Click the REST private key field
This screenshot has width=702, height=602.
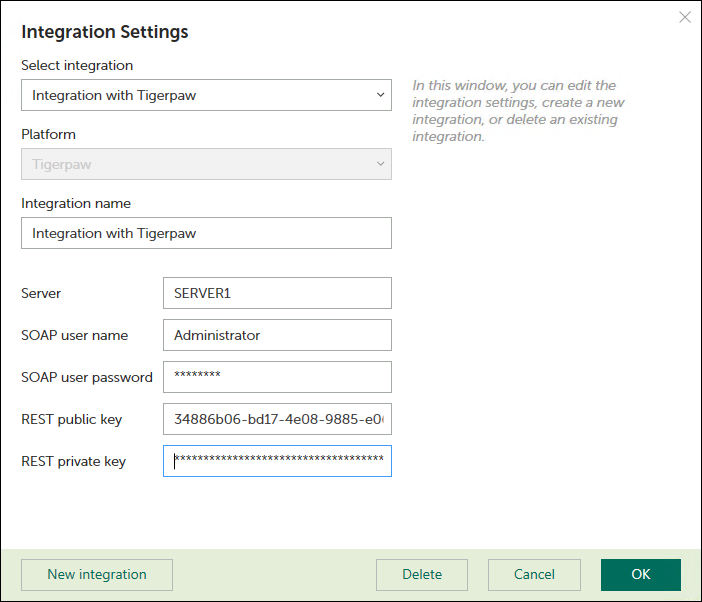(x=277, y=461)
